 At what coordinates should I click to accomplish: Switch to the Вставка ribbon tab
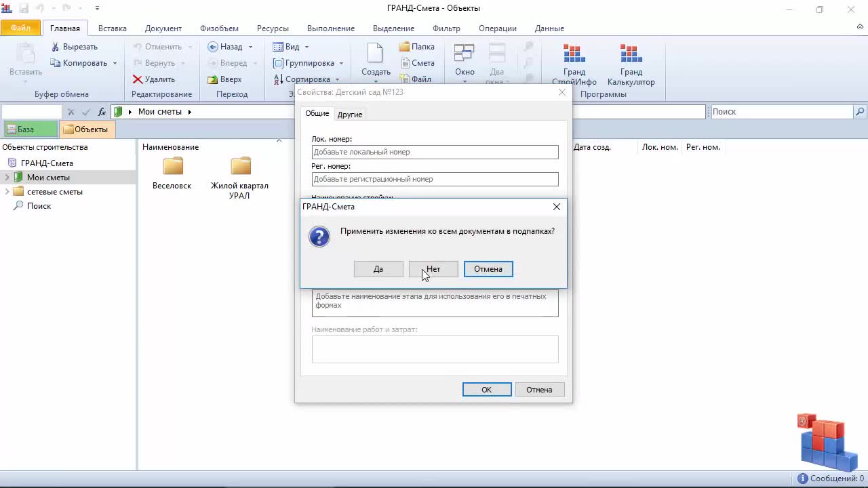click(x=113, y=28)
